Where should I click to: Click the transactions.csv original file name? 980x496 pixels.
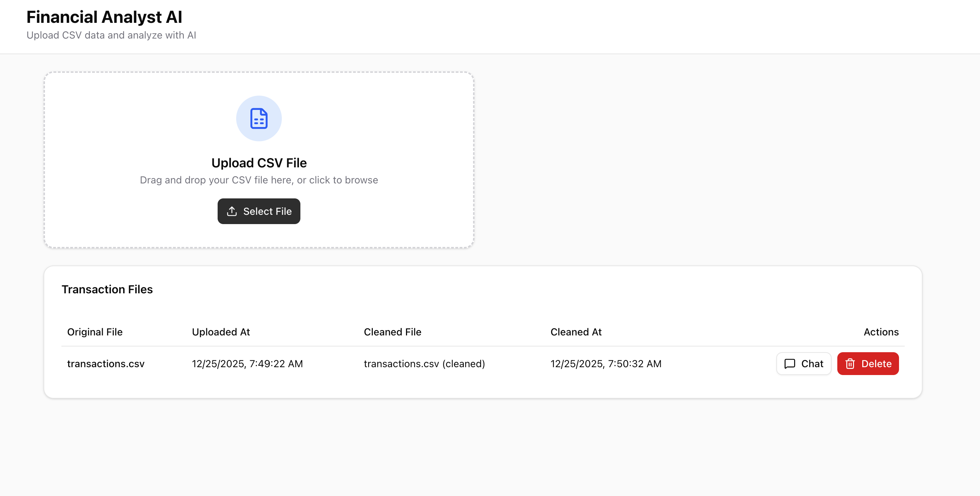pos(106,364)
